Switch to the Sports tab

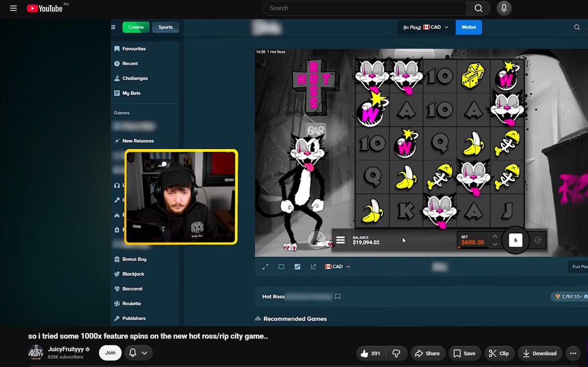166,27
